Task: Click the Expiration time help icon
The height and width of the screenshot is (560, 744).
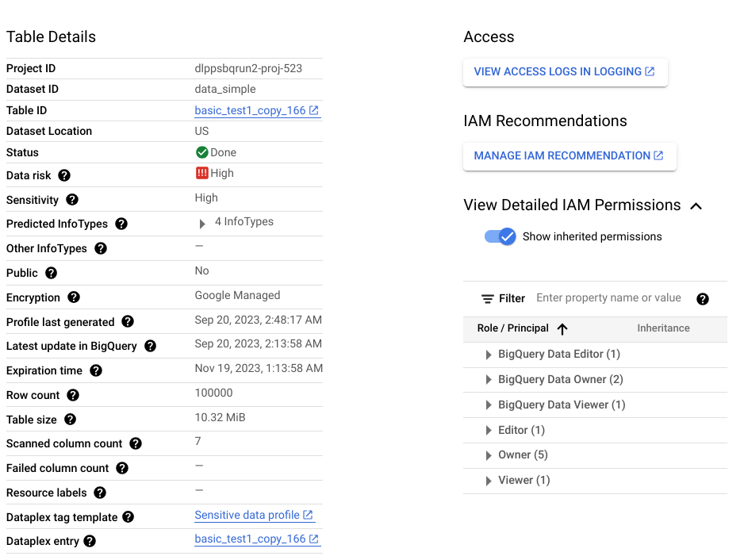Action: (x=96, y=370)
